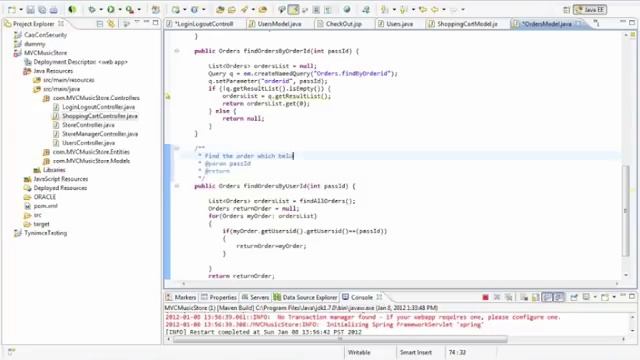This screenshot has height=360, width=640.
Task: Toggle Scroll Lock in the Console toolbar
Action: pos(536,297)
